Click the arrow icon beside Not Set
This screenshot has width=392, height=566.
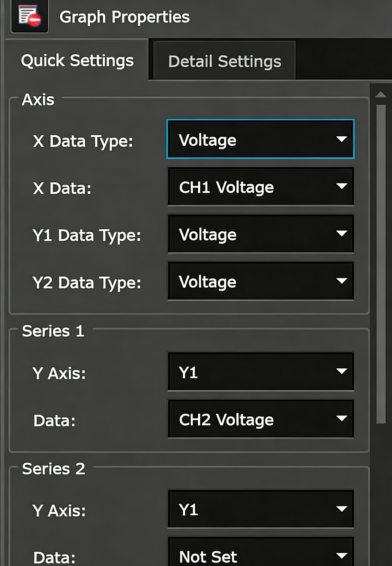click(x=342, y=556)
